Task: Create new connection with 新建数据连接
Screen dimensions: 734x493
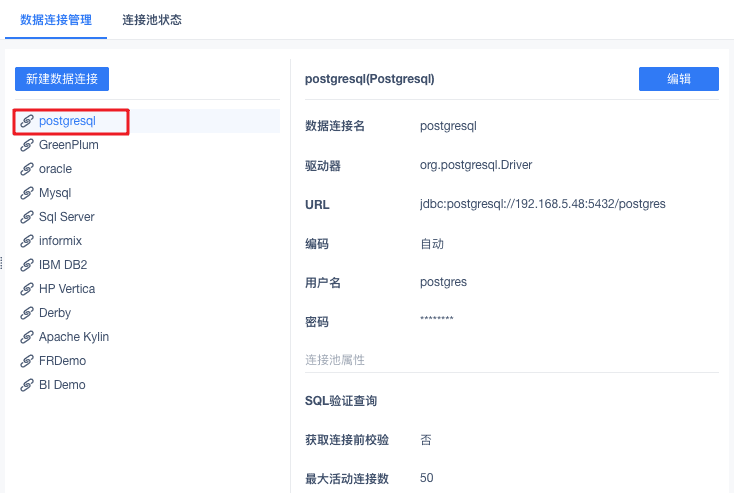Action: pyautogui.click(x=62, y=79)
